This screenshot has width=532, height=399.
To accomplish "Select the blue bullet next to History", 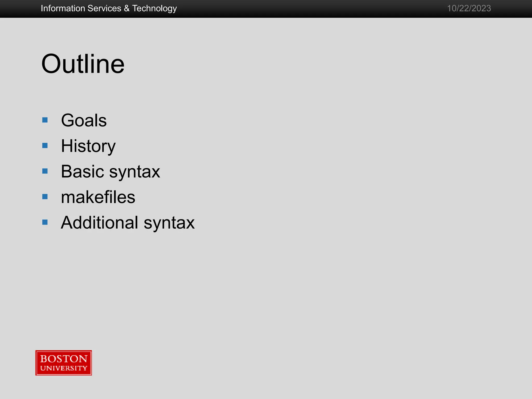I will click(45, 145).
